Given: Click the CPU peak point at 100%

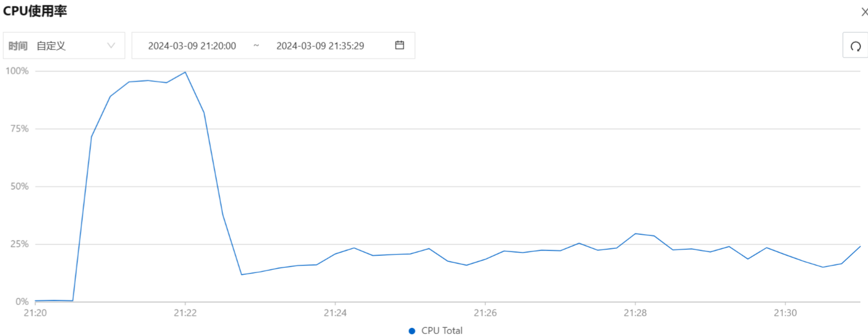Looking at the screenshot, I should [x=185, y=72].
